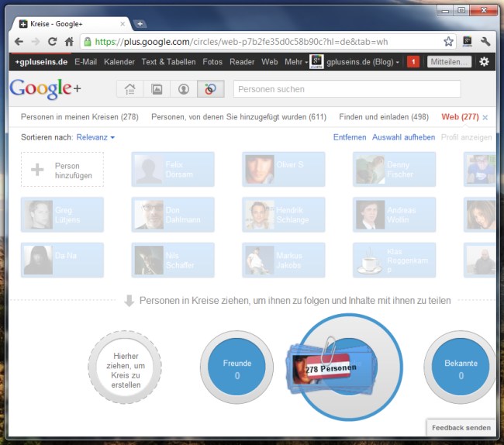This screenshot has width=504, height=445.
Task: Open a new browser tab
Action: point(140,24)
